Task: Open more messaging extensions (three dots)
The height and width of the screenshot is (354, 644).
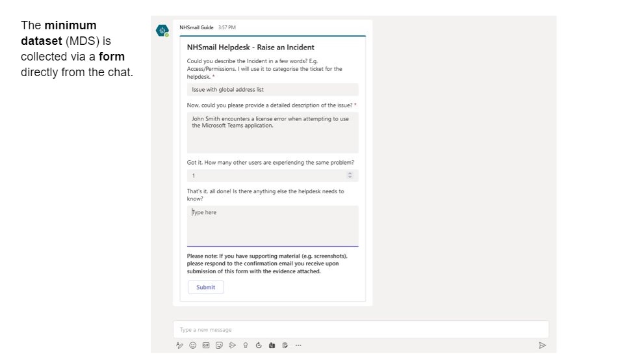Action: (x=298, y=346)
